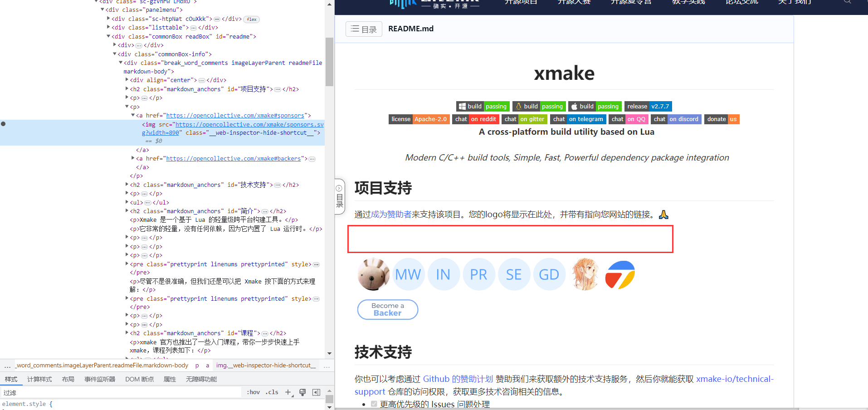This screenshot has width=868, height=410.
Task: Open the chat on gitter badge
Action: point(525,119)
